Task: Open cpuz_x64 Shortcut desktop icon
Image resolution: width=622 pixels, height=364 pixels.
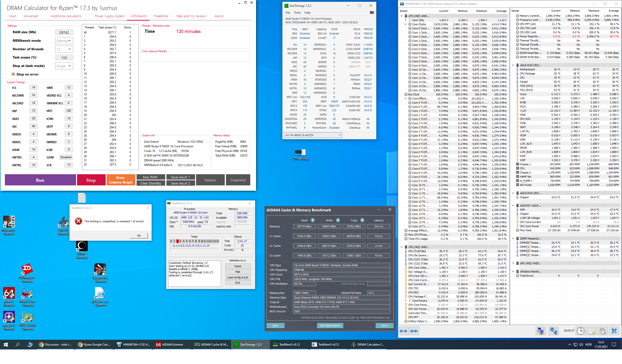Action: (x=9, y=320)
